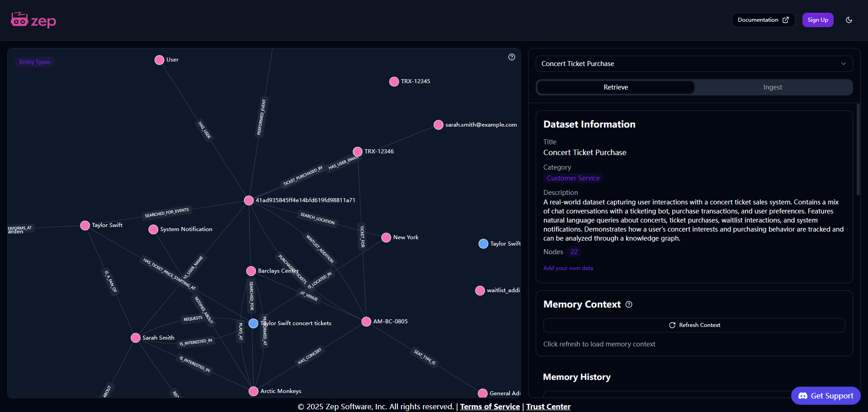Click the Zep logo
This screenshot has height=412, width=868.
(x=33, y=20)
